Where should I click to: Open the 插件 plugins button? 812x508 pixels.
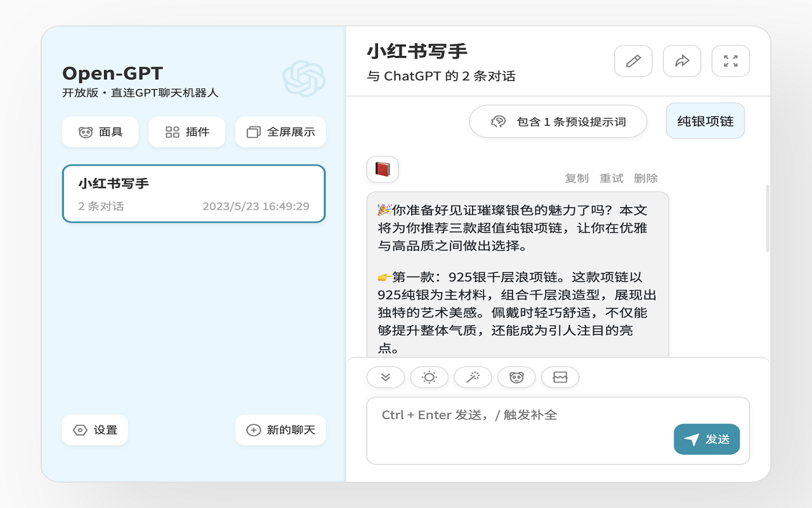coord(187,132)
